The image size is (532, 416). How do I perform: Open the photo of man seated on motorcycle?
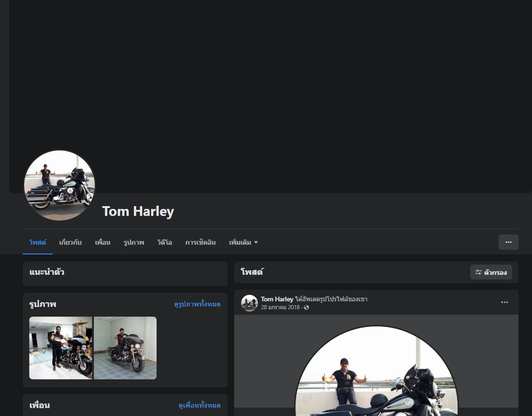(125, 348)
